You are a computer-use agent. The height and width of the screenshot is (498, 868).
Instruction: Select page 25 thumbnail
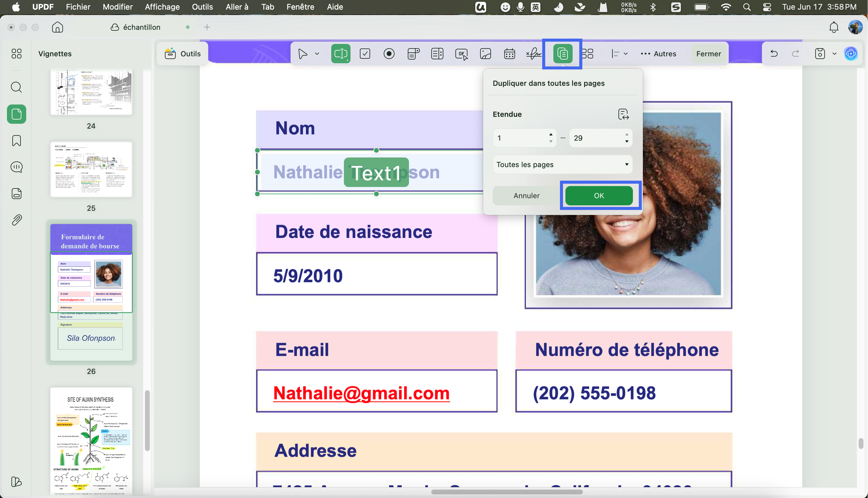point(91,169)
